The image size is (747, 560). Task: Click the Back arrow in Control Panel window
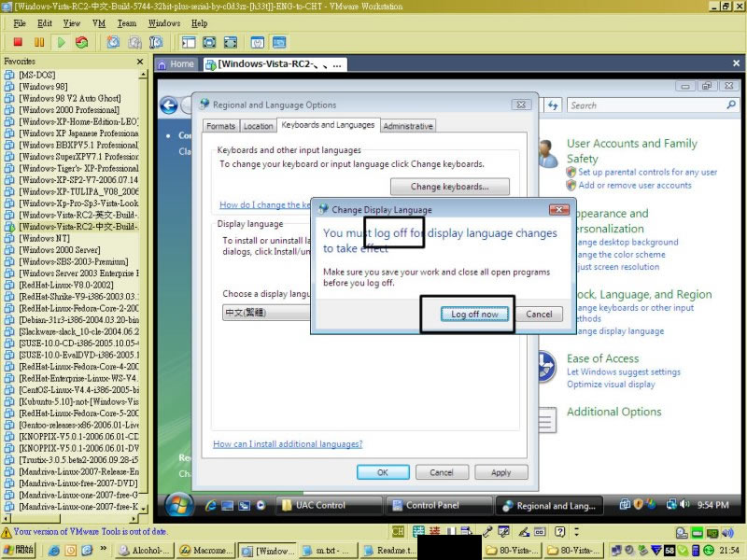click(169, 105)
